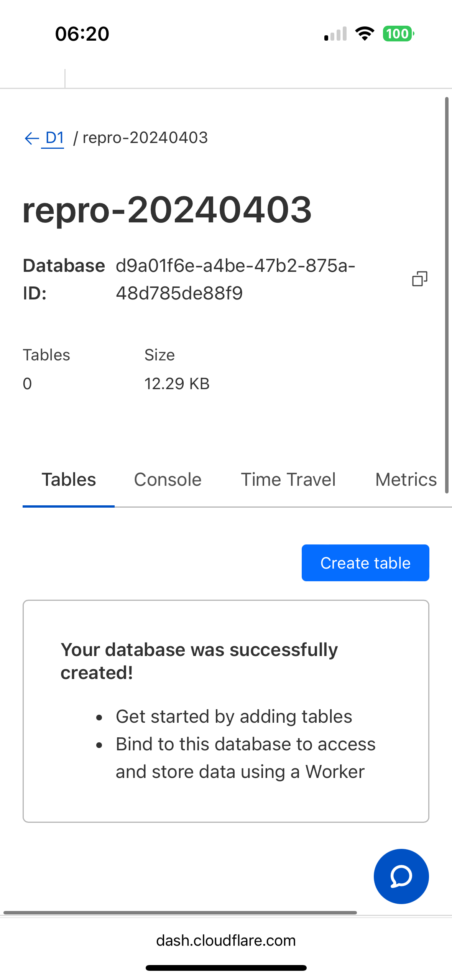Tap the 06:20 status bar clock
This screenshot has width=452, height=980.
tap(82, 34)
